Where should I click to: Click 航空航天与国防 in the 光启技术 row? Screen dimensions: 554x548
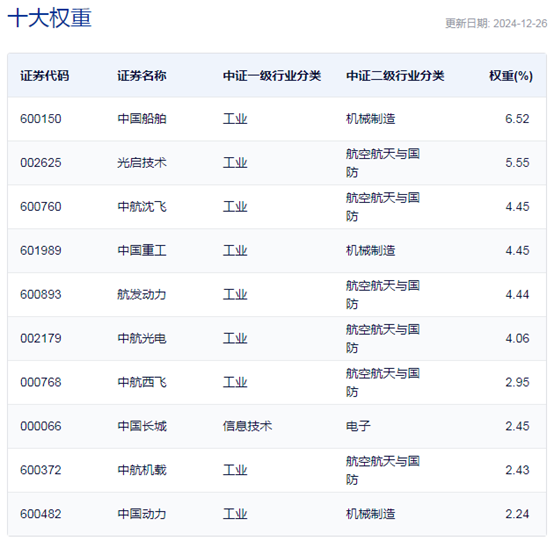tap(383, 163)
